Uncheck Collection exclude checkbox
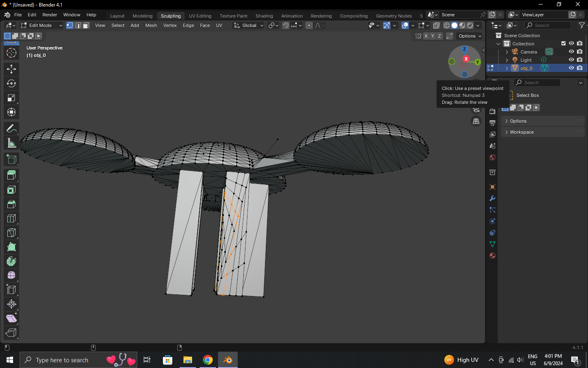This screenshot has width=588, height=368. [x=563, y=43]
